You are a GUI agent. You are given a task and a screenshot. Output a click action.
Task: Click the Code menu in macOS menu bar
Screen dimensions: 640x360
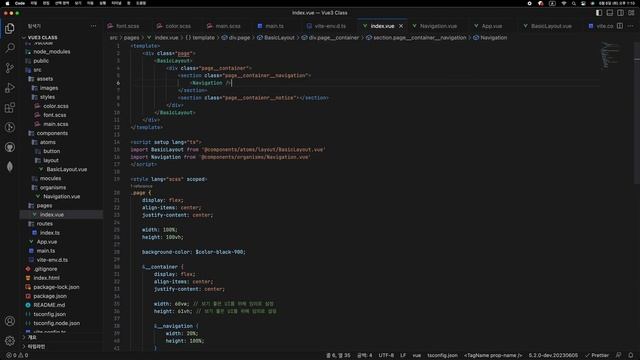pos(20,3)
